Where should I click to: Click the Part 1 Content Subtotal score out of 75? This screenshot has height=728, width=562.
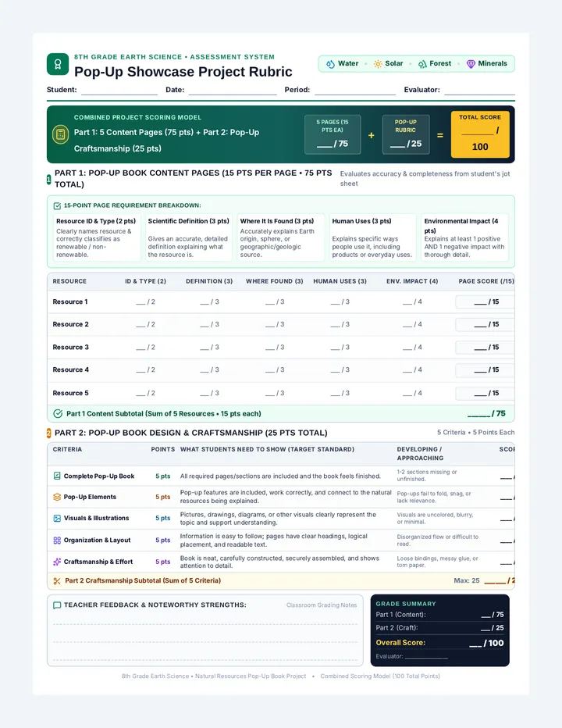(x=486, y=414)
